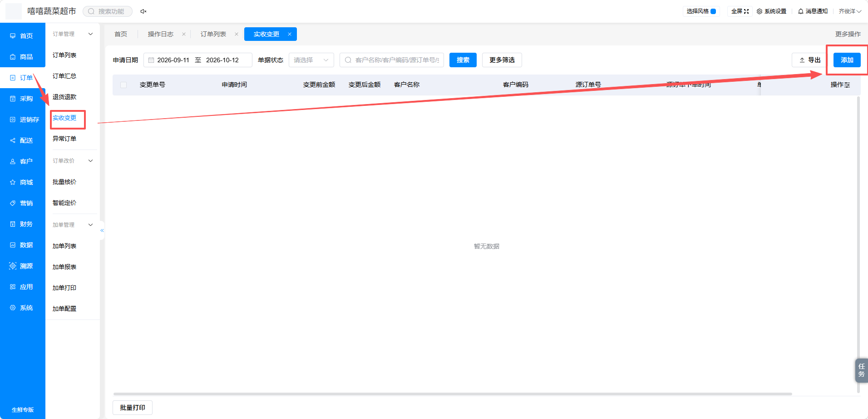Click the 导出 export button

coord(810,60)
